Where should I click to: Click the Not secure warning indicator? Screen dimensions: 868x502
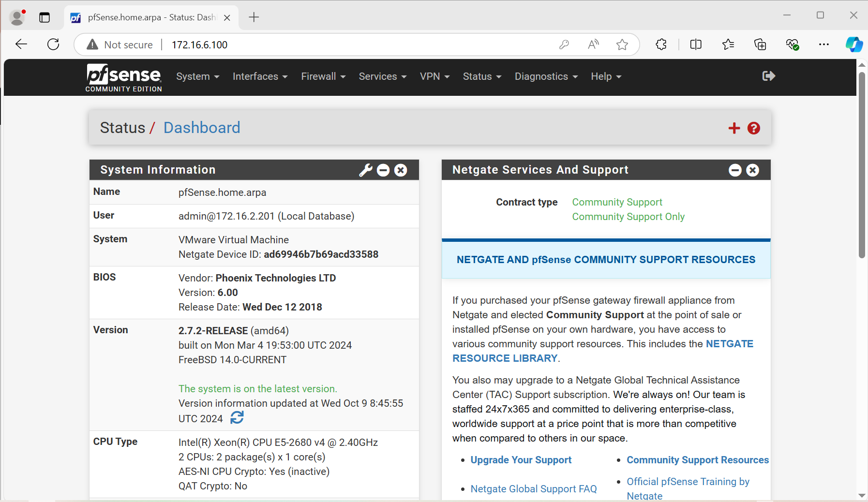(120, 44)
